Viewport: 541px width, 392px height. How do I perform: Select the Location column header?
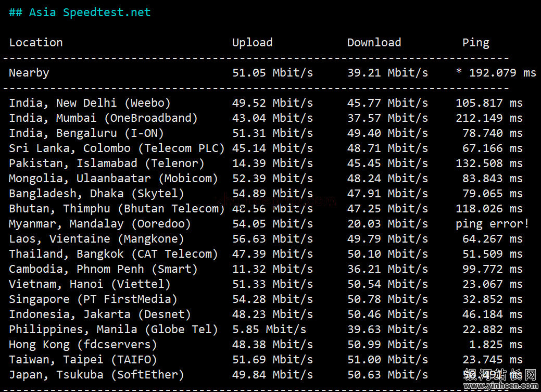pyautogui.click(x=36, y=43)
